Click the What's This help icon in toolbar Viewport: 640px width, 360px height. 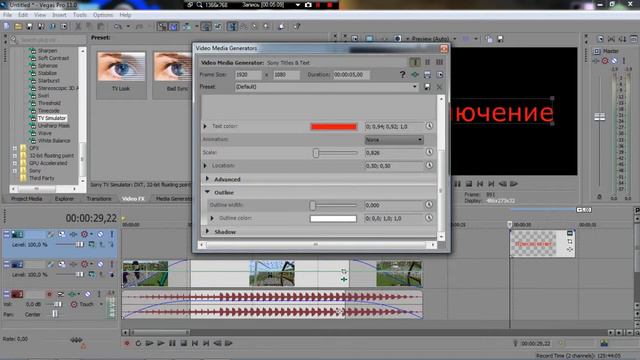pyautogui.click(x=297, y=27)
